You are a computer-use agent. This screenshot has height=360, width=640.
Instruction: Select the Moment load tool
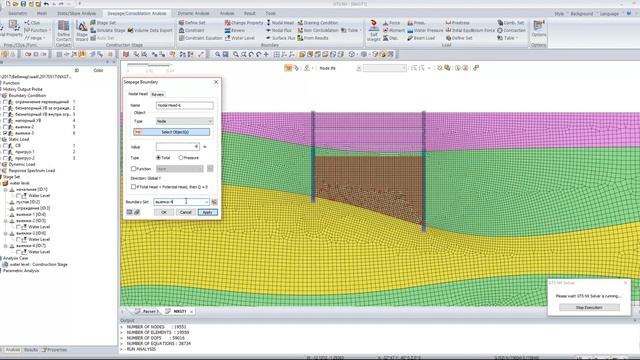[393, 30]
